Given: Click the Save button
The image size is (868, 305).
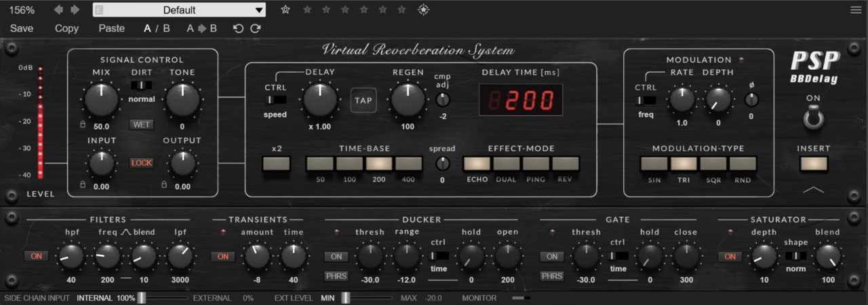Looking at the screenshot, I should (x=22, y=28).
